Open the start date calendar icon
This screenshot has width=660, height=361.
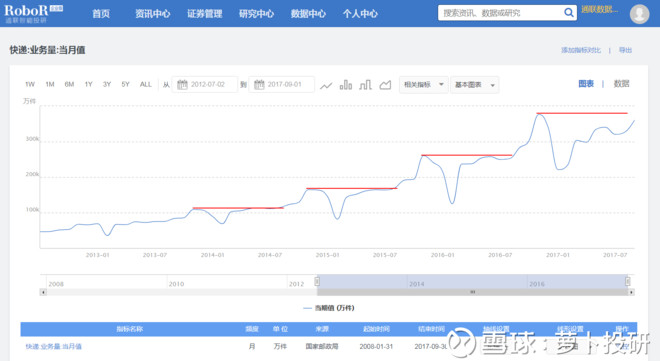[182, 85]
